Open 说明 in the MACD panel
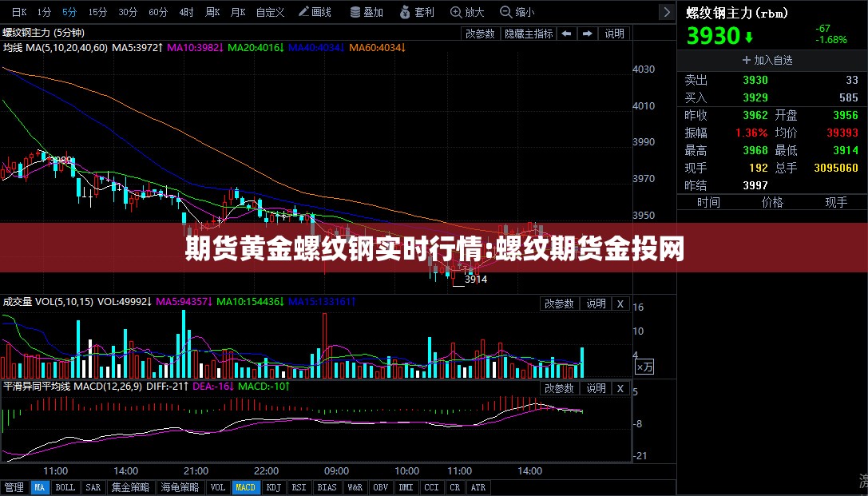This screenshot has width=868, height=496. coord(597,388)
